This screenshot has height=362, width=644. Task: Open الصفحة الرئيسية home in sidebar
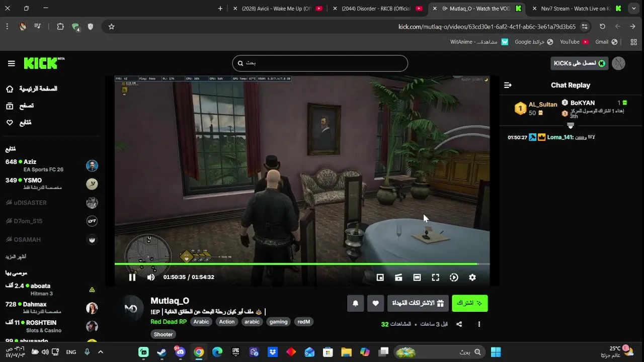click(x=31, y=89)
